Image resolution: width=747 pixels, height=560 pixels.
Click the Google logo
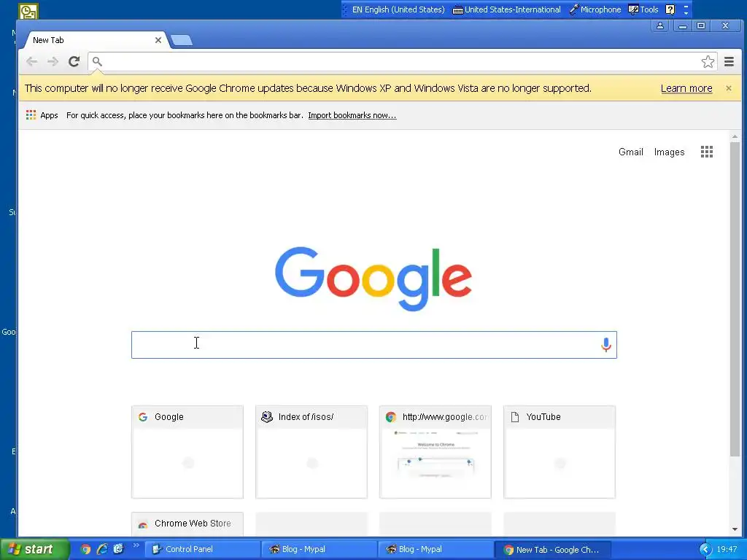[x=373, y=279]
